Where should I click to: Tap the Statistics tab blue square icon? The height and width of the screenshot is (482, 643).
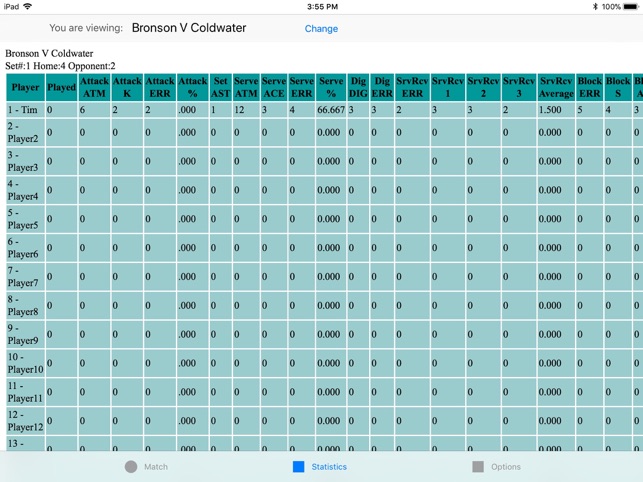298,467
